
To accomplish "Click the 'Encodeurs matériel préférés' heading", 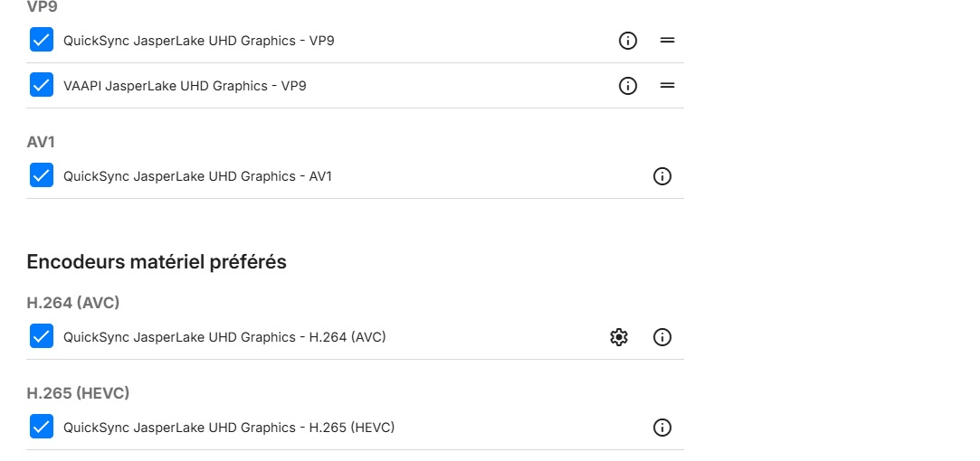I will [157, 262].
